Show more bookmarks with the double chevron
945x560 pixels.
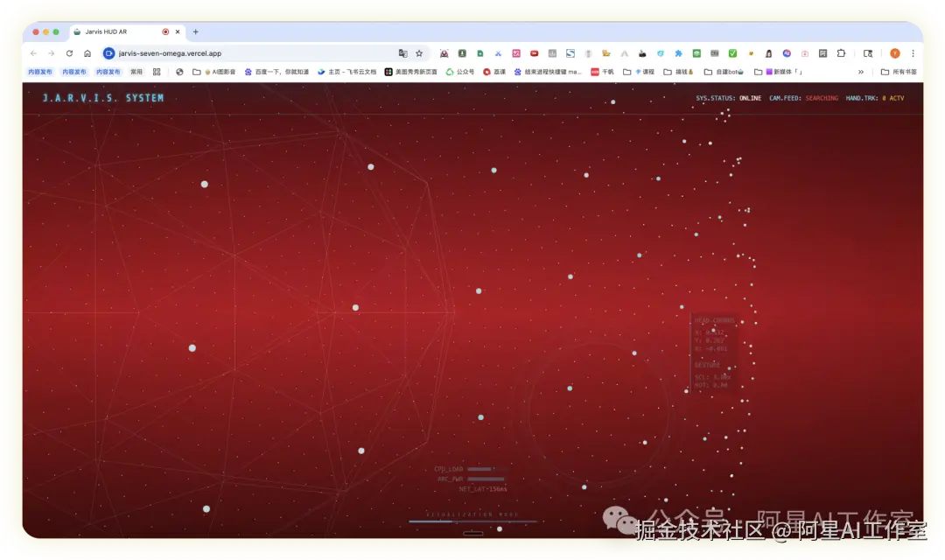(x=861, y=72)
